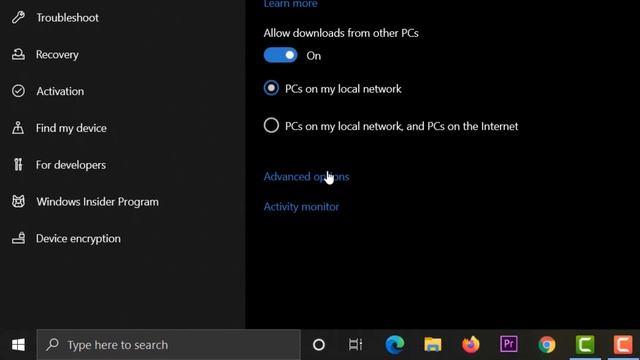Click the Recovery icon in sidebar
The image size is (640, 360).
pyautogui.click(x=18, y=54)
